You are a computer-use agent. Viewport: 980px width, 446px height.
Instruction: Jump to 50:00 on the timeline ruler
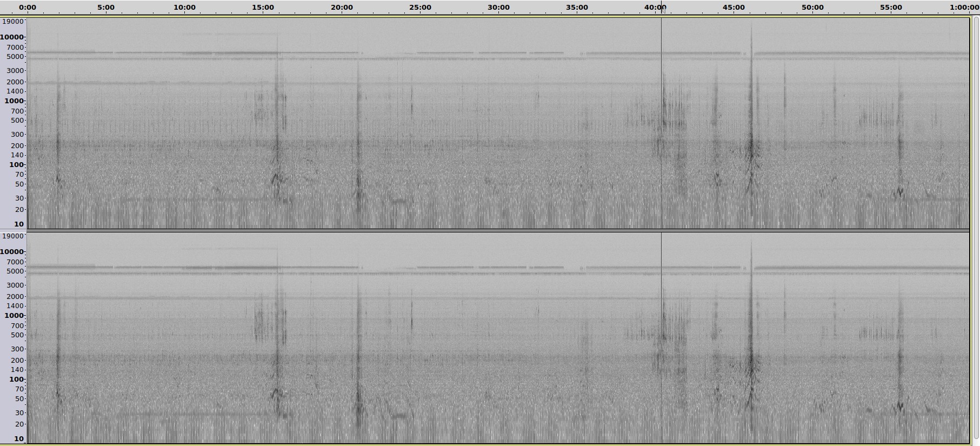coord(812,8)
